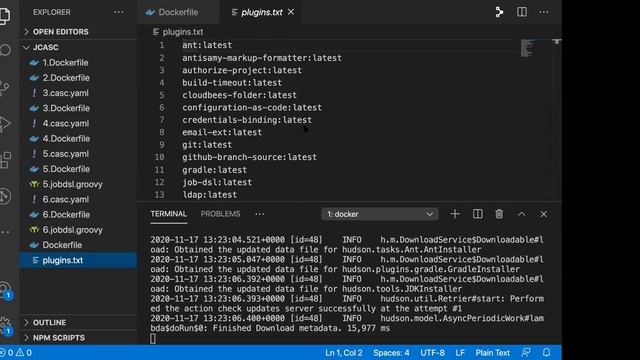Change file encoding via 'UTF-8'
This screenshot has height=360, width=640.
pos(432,353)
